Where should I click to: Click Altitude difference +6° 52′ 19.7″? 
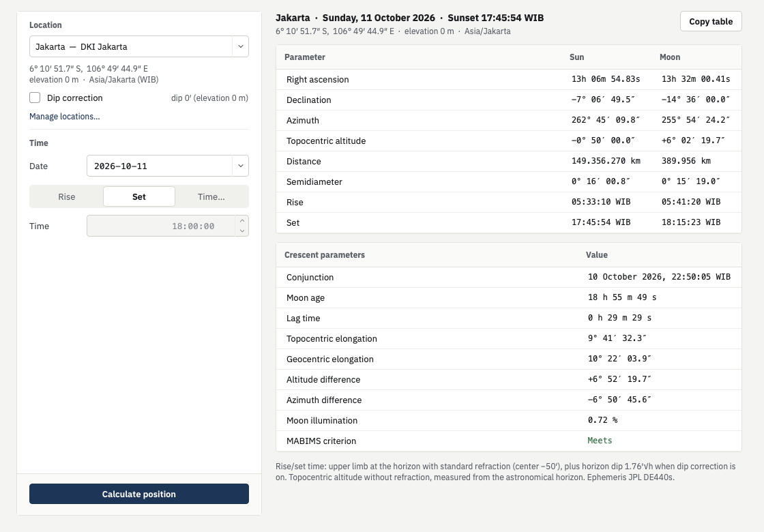[620, 379]
